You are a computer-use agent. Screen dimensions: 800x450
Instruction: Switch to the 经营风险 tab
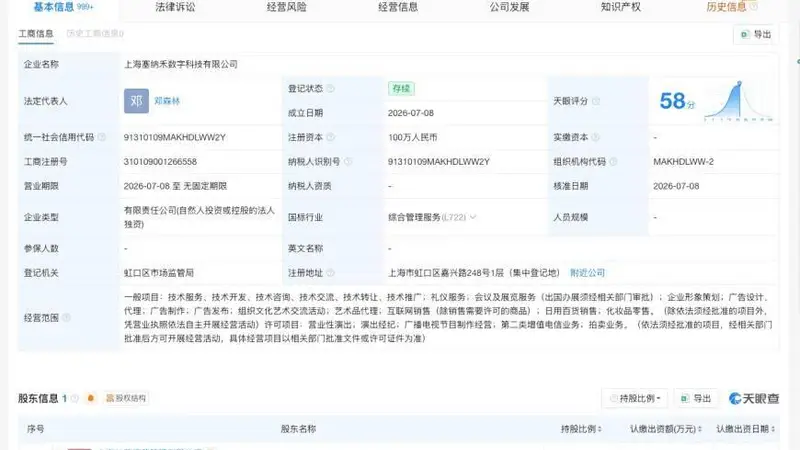287,7
